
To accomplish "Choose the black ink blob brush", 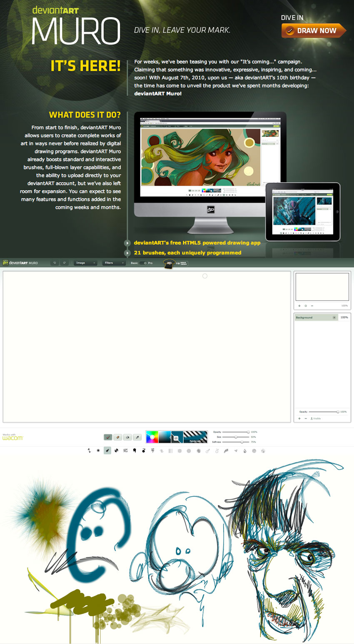I will coord(135,451).
